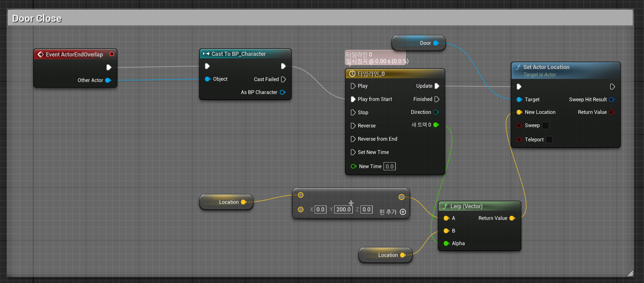This screenshot has height=283, width=644.
Task: Click the Reverse from End input pin
Action: click(x=353, y=139)
